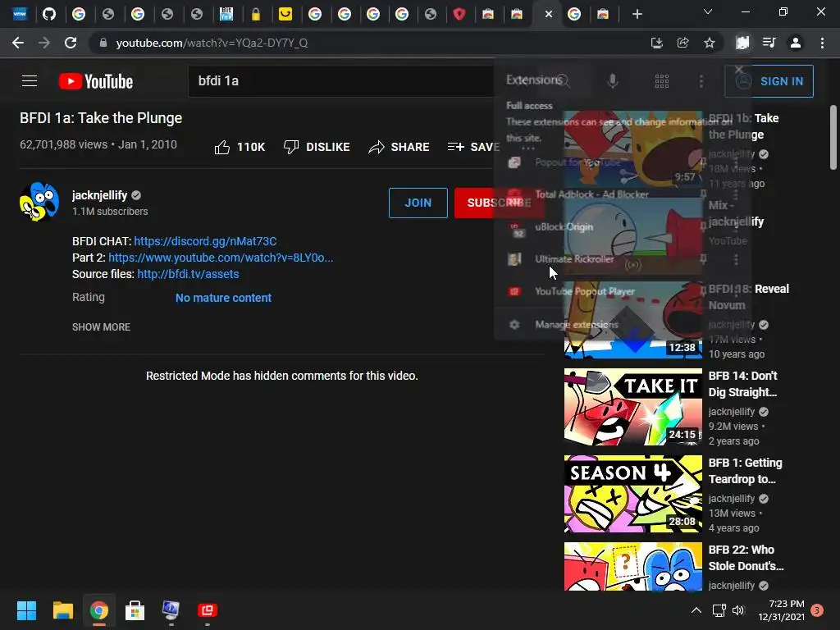Bookmark this tab with the star
Image resolution: width=840 pixels, height=630 pixels.
[710, 43]
